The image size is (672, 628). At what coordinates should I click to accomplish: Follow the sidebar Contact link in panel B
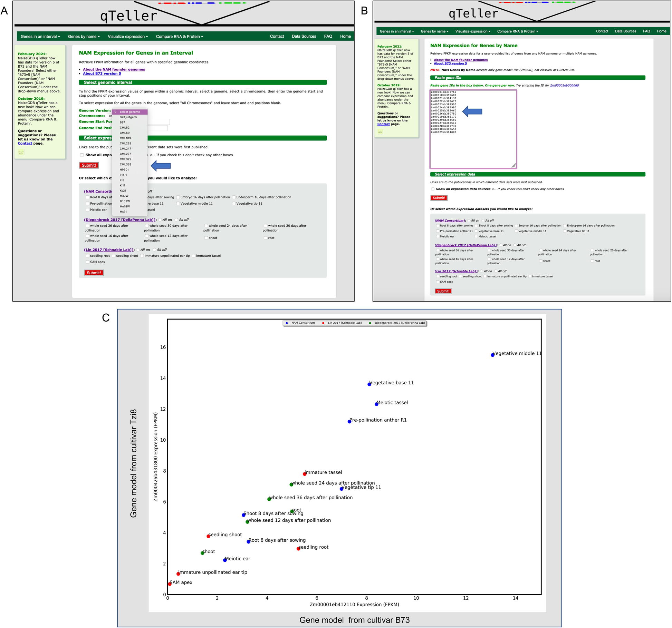(x=383, y=124)
